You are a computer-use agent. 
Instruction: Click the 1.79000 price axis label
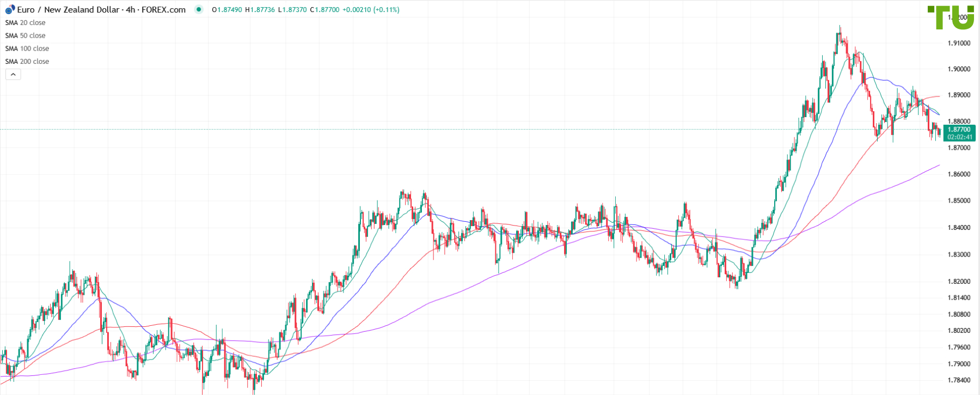959,364
